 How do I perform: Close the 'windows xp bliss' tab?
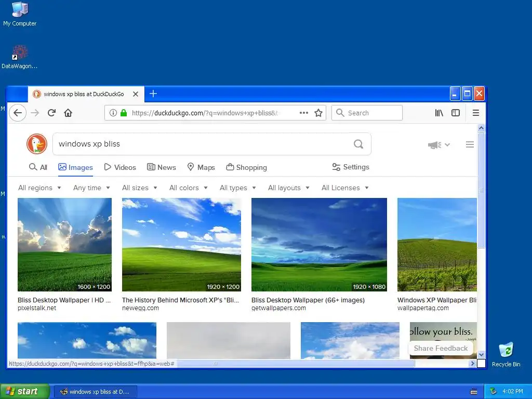click(136, 94)
